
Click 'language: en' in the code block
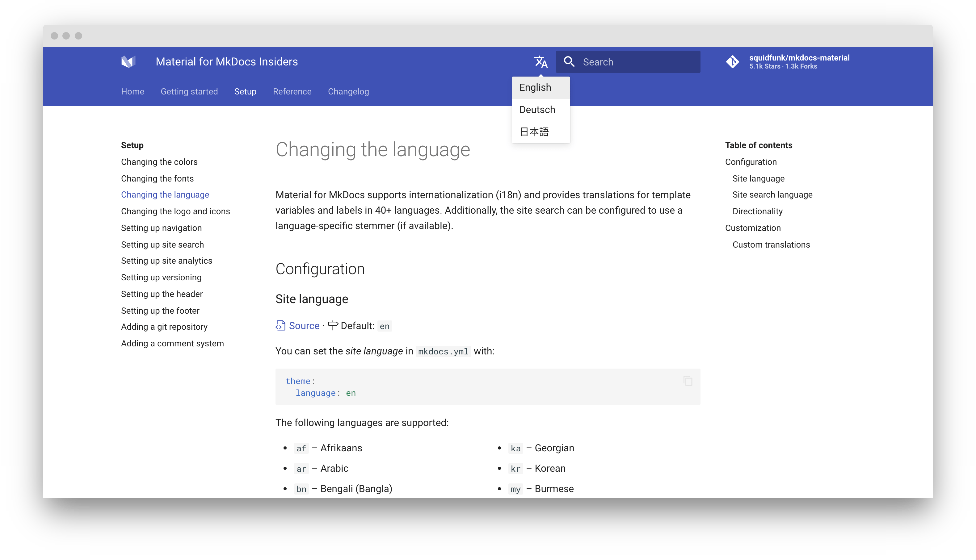tap(326, 393)
